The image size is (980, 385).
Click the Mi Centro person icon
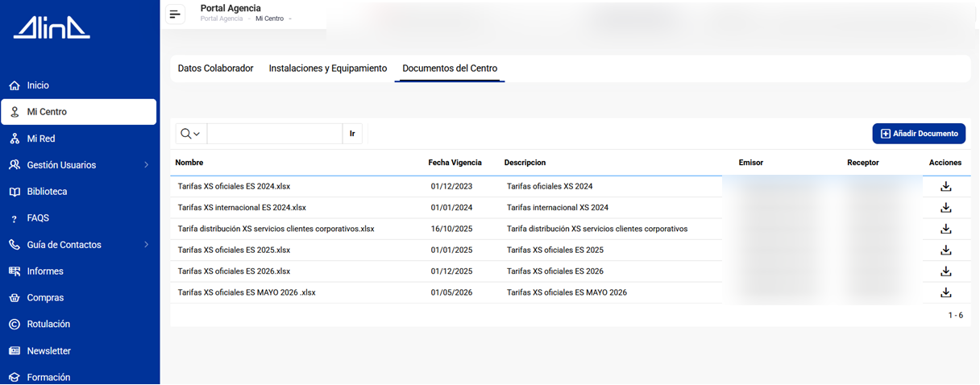click(x=15, y=112)
